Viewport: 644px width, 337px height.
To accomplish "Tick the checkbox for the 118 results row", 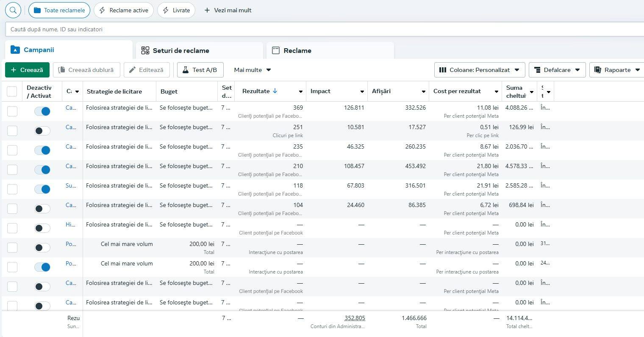I will [x=12, y=189].
